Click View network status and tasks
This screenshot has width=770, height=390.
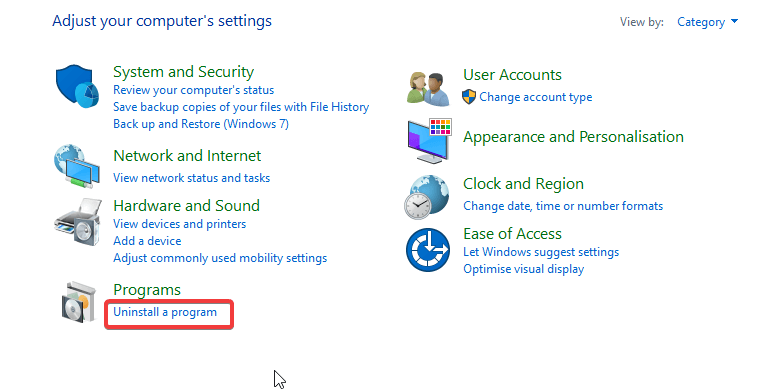(x=192, y=178)
